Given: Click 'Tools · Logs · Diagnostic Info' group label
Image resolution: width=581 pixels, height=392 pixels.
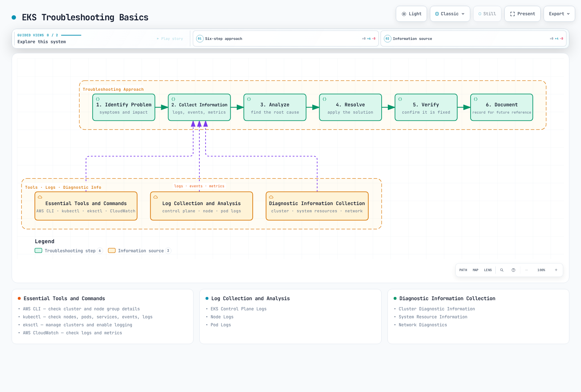Looking at the screenshot, I should click(63, 187).
